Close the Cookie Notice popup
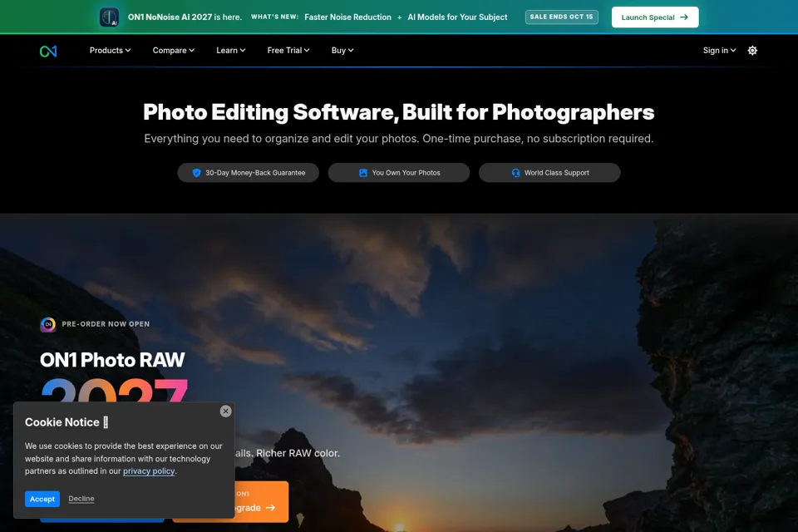This screenshot has height=532, width=798. [225, 411]
